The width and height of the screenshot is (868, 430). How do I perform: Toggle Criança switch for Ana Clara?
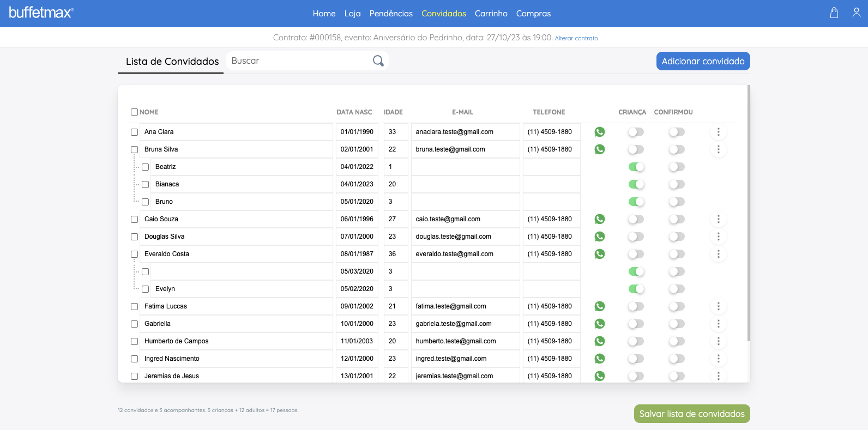636,132
